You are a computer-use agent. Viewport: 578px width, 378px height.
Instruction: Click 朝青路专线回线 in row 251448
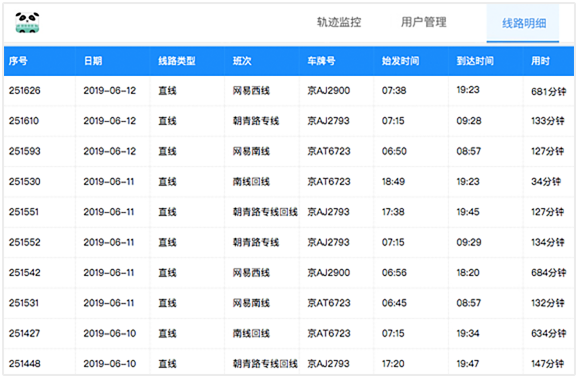(x=265, y=364)
